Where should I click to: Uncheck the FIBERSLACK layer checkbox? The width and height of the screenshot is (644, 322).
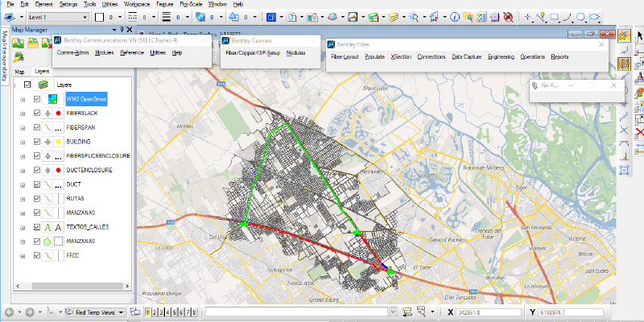37,114
